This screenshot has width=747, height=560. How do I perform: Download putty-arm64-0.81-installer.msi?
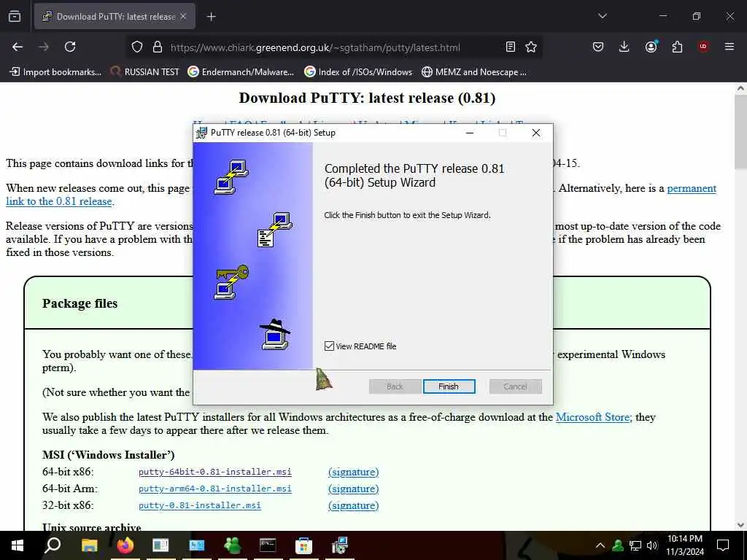tap(215, 489)
